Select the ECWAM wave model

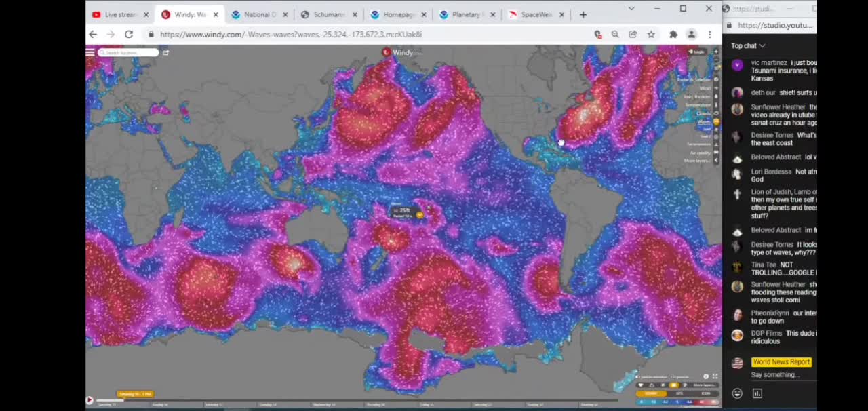click(x=651, y=393)
